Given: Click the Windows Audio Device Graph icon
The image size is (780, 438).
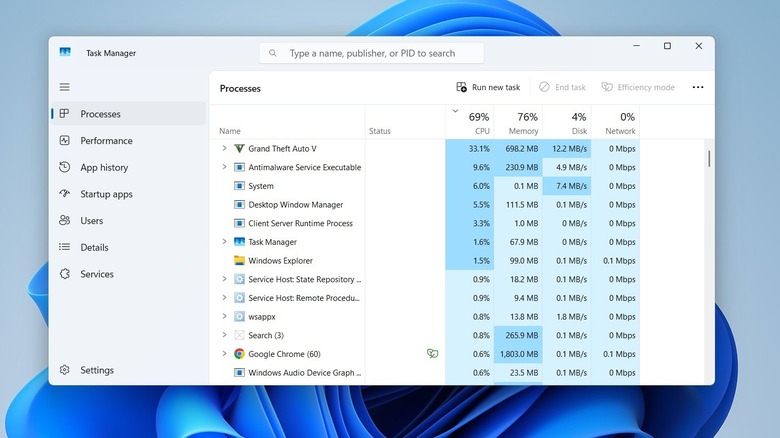Looking at the screenshot, I should click(x=239, y=372).
